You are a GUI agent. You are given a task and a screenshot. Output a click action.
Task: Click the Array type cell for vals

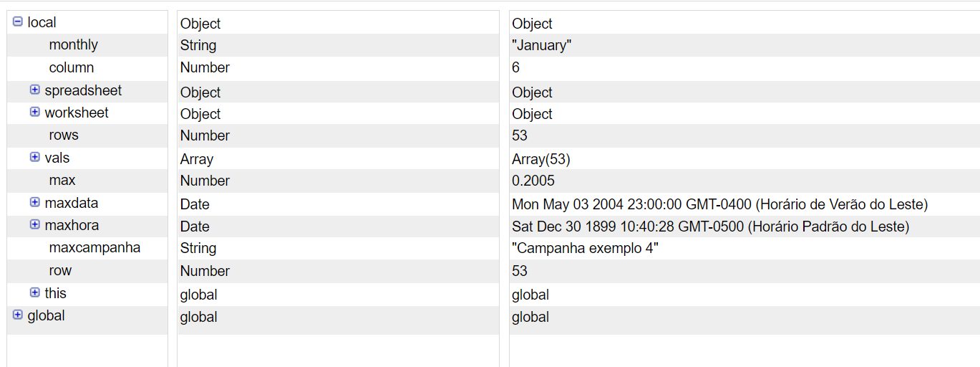(x=196, y=159)
